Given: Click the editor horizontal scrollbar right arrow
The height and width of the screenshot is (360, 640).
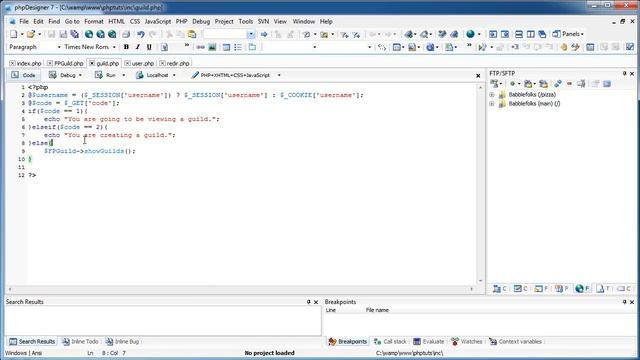Looking at the screenshot, I should (x=471, y=289).
